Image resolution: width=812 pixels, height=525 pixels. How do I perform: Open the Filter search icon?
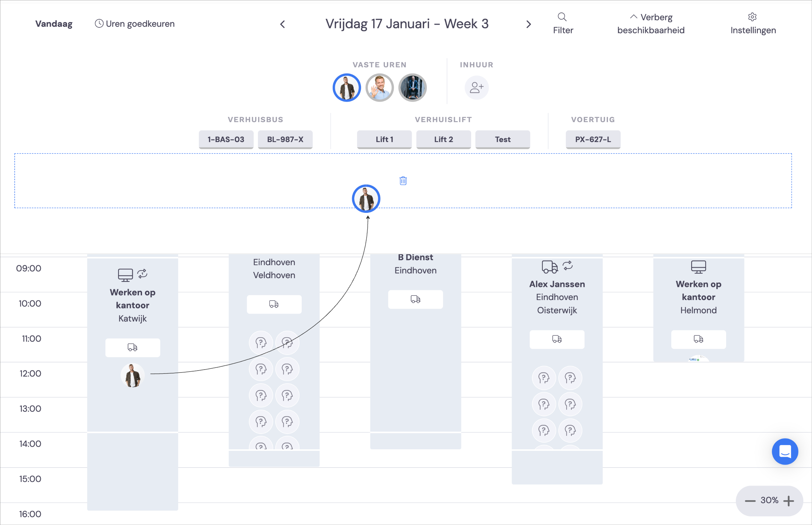[x=562, y=17]
